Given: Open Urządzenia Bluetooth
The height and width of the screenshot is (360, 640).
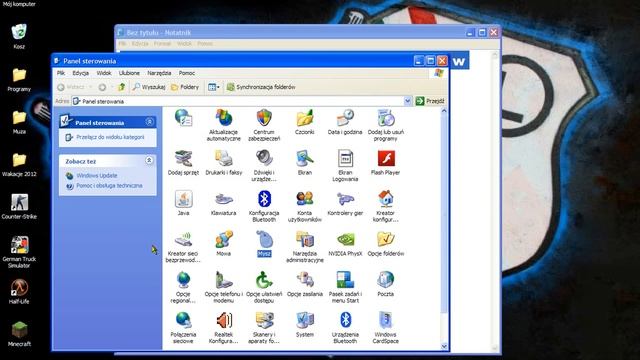Looking at the screenshot, I should tap(345, 327).
